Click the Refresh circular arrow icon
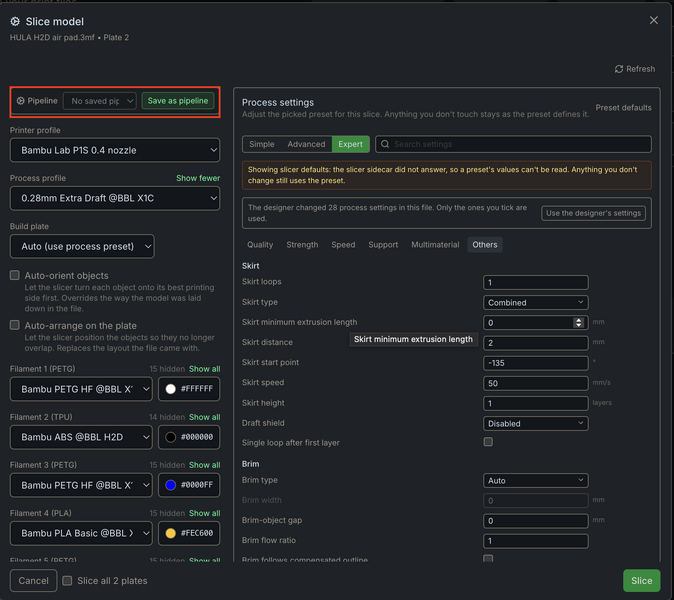674x600 pixels. click(x=619, y=69)
